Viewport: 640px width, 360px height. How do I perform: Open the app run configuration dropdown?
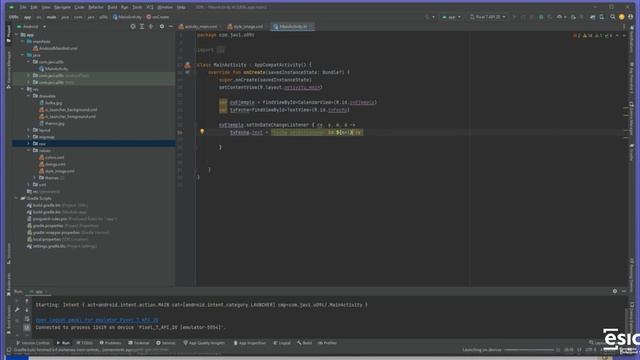[451, 17]
